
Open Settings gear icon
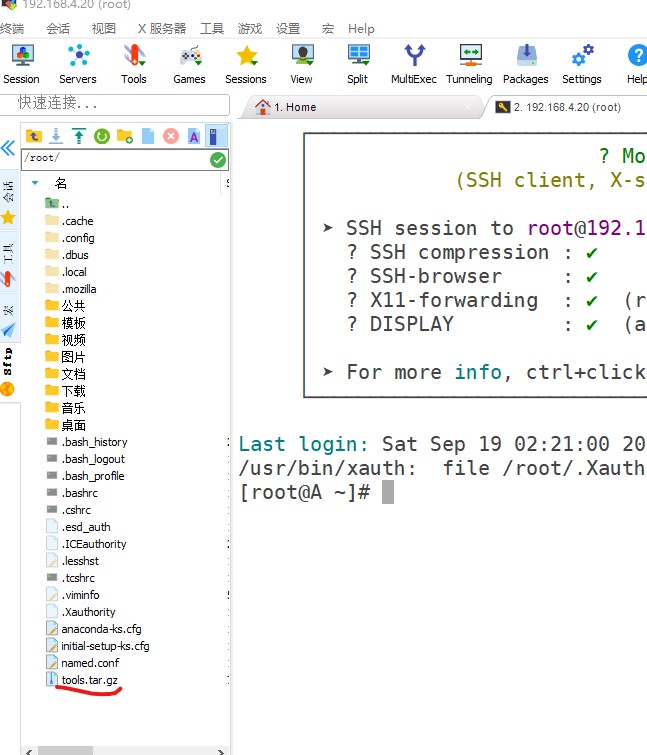[x=582, y=64]
